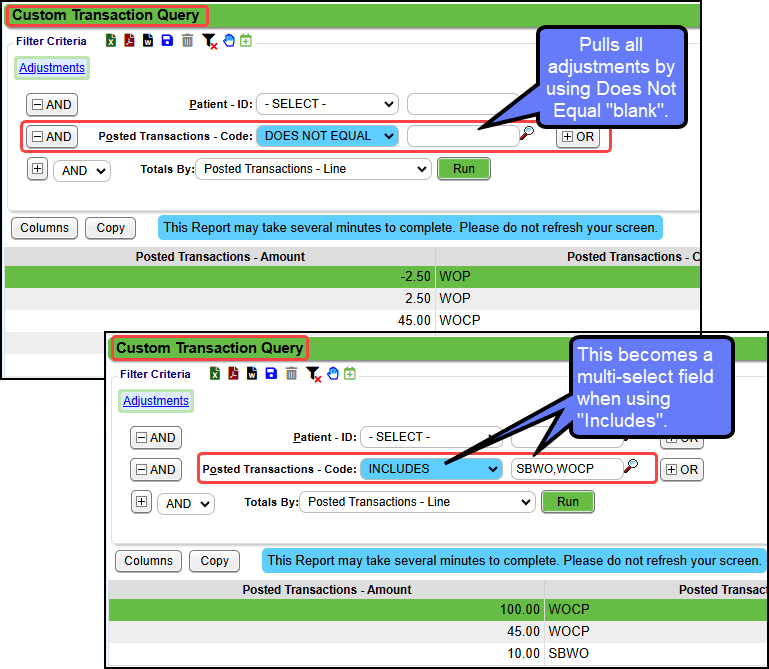Add an OR condition to the DOES NOT EQUAL row
Image resolution: width=769 pixels, height=669 pixels.
578,136
